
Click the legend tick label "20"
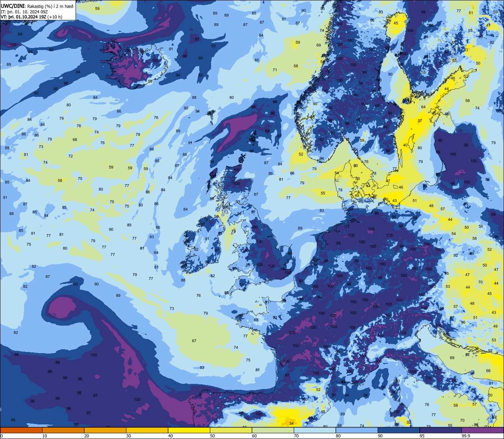click(x=87, y=436)
